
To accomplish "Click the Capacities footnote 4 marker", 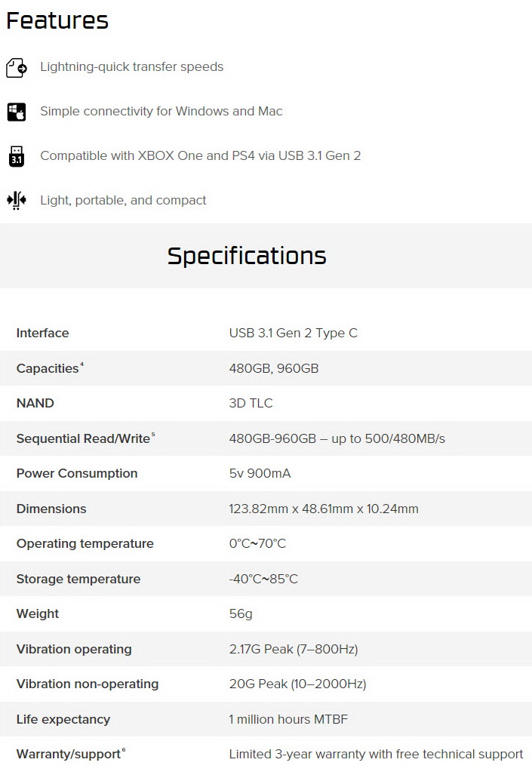I will tap(81, 365).
